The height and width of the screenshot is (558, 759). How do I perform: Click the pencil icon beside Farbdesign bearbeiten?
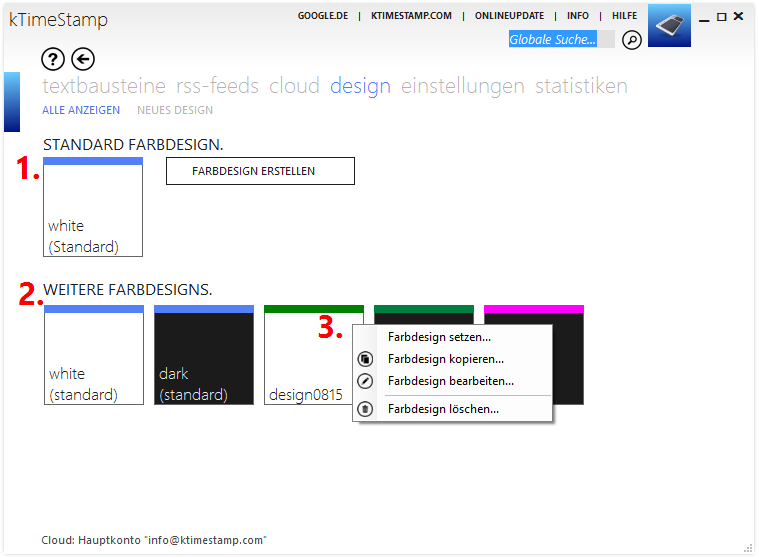pos(365,381)
